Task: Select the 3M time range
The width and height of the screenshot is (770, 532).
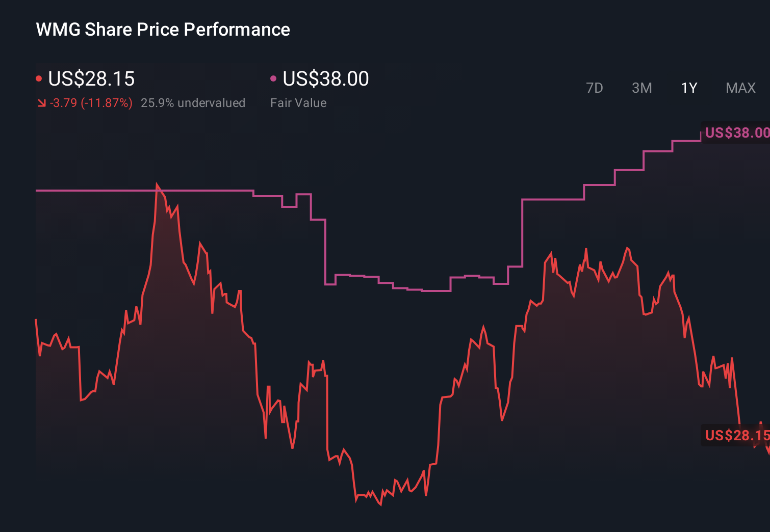Action: click(641, 88)
